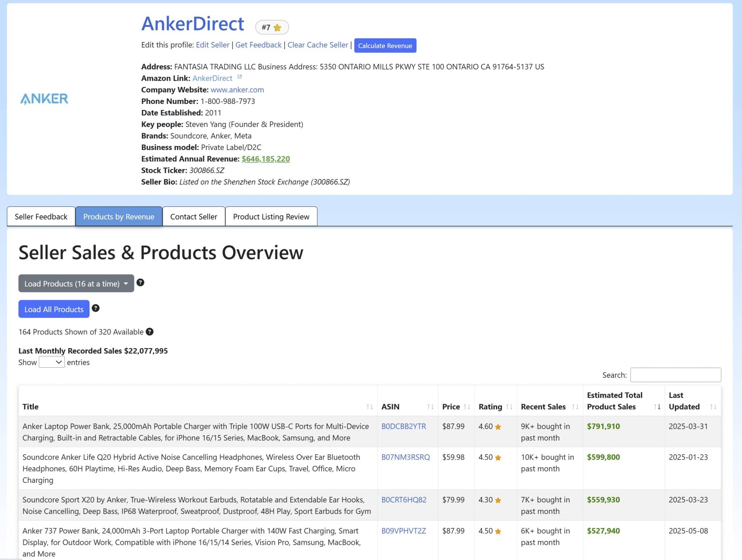Select the Products by Revenue tab
The image size is (742, 560).
[x=119, y=216]
